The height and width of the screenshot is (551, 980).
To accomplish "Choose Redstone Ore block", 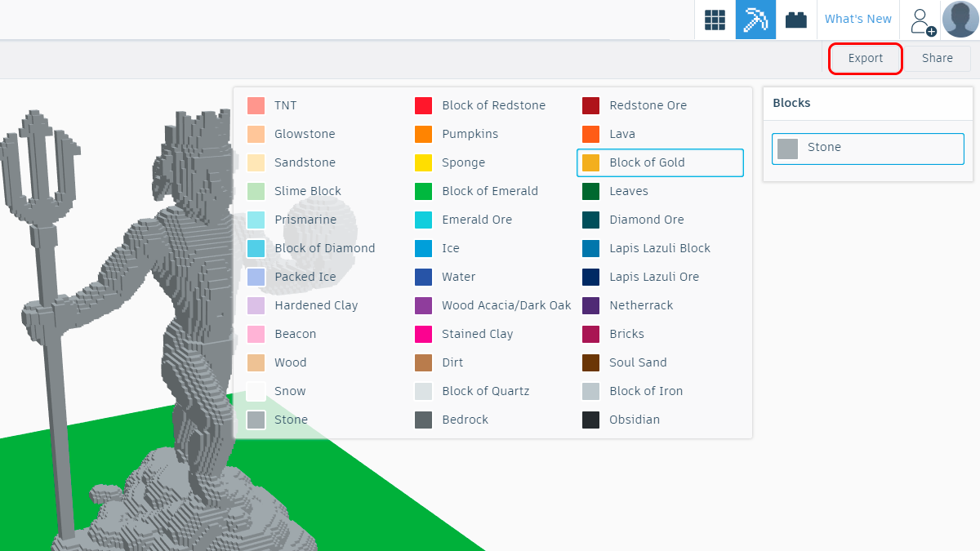I will (x=660, y=105).
